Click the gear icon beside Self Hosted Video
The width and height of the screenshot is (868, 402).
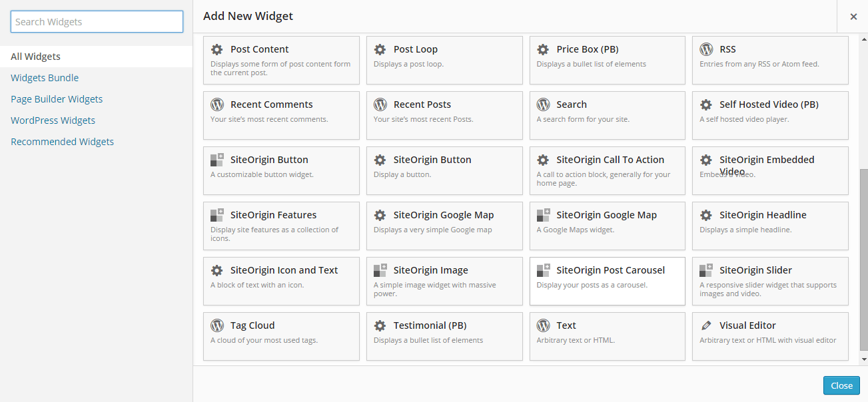click(x=706, y=104)
